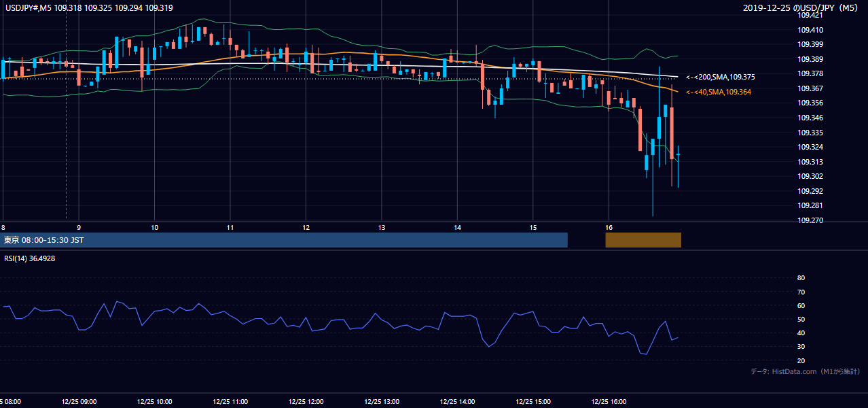Click price level 109.270 on the axis

click(810, 220)
